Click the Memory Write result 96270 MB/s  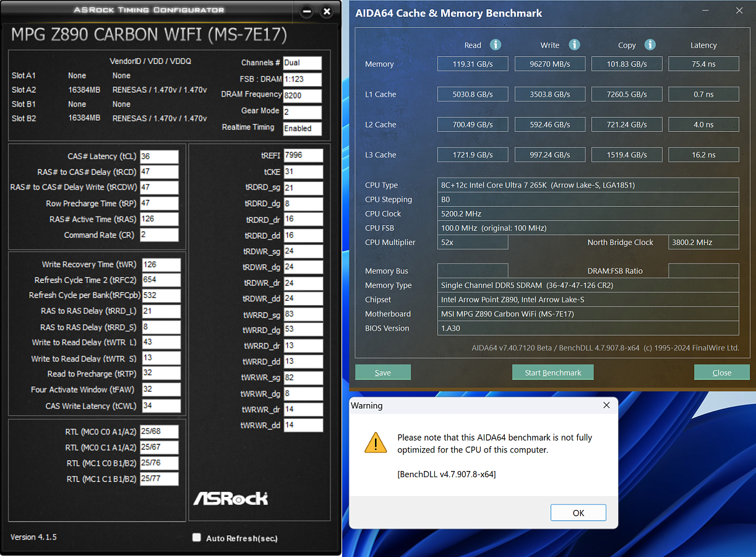[x=550, y=64]
